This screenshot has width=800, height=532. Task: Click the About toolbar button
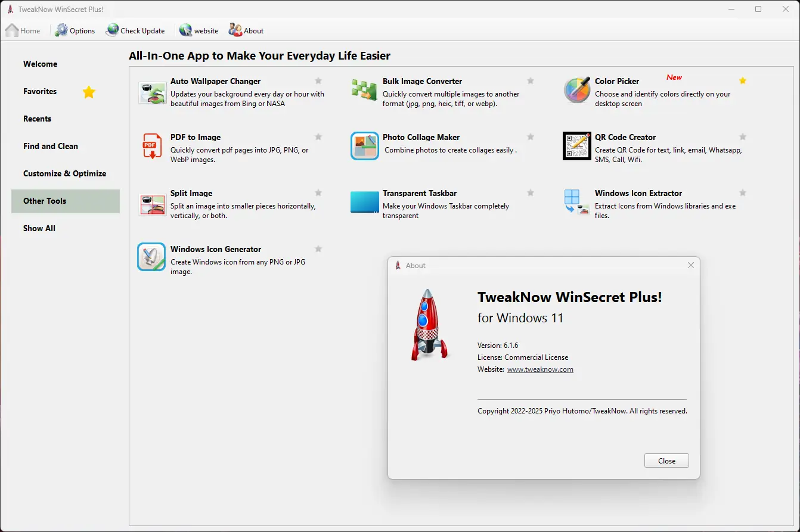pyautogui.click(x=246, y=30)
